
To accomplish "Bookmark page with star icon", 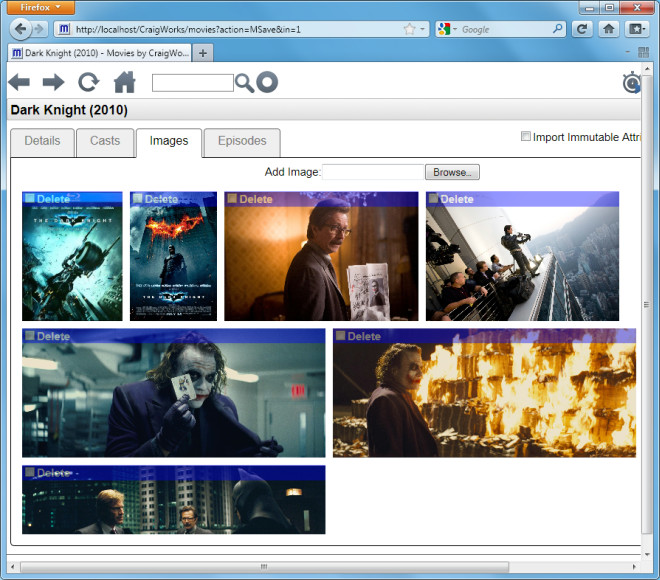I will pos(409,29).
